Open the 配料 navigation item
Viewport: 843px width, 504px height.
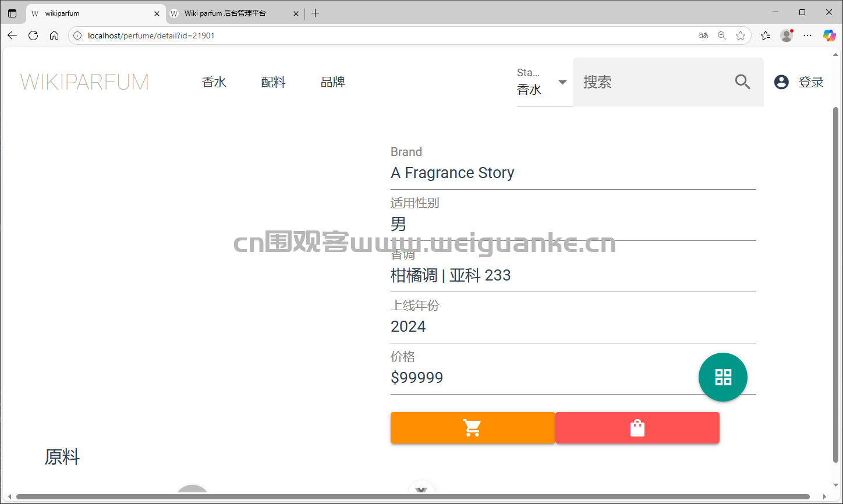click(x=274, y=82)
